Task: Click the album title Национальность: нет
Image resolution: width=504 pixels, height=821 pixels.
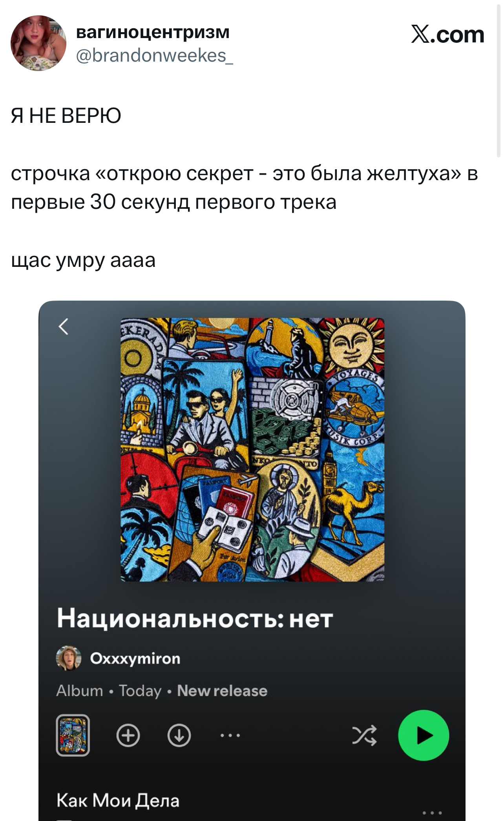Action: click(x=195, y=618)
